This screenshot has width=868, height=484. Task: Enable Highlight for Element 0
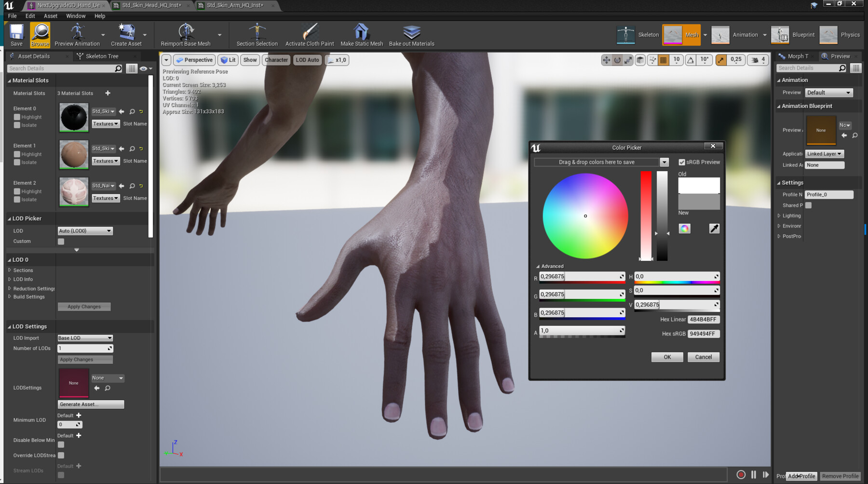[x=18, y=117]
